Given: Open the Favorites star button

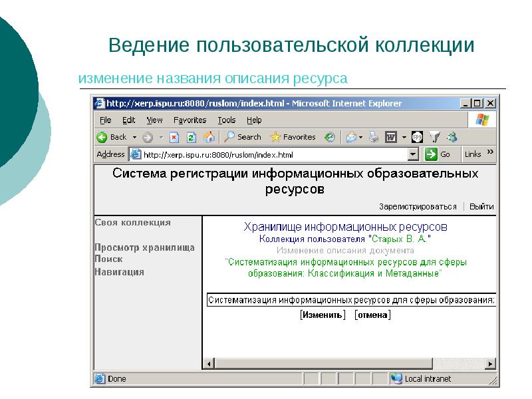Looking at the screenshot, I should pyautogui.click(x=293, y=137).
